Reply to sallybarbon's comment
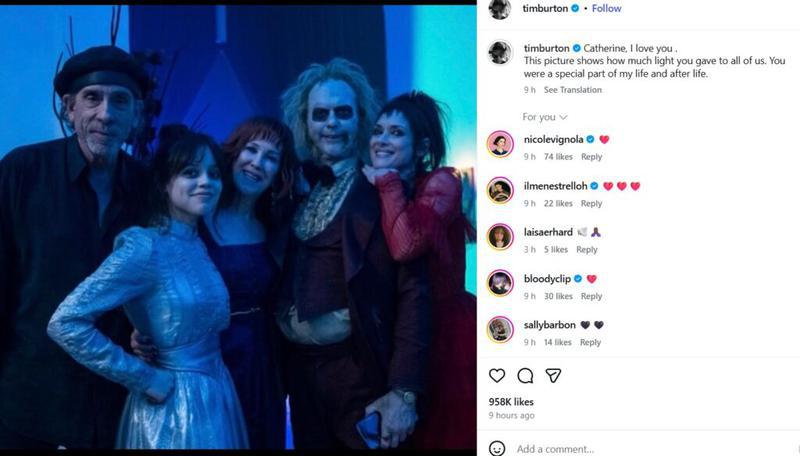 point(590,342)
